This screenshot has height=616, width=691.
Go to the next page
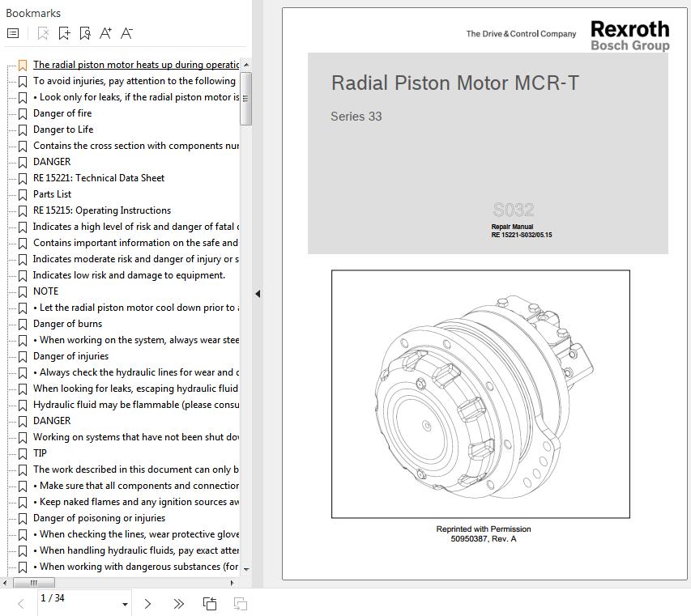[x=148, y=604]
